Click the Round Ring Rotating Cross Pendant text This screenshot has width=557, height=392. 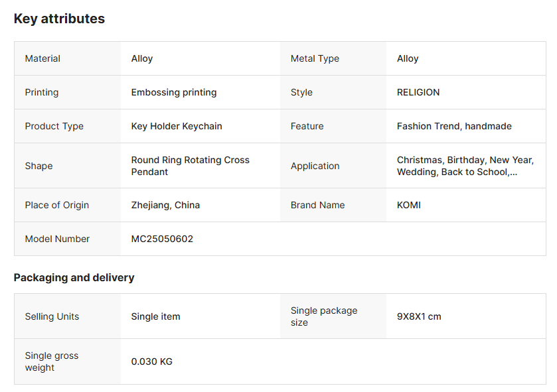coord(191,166)
